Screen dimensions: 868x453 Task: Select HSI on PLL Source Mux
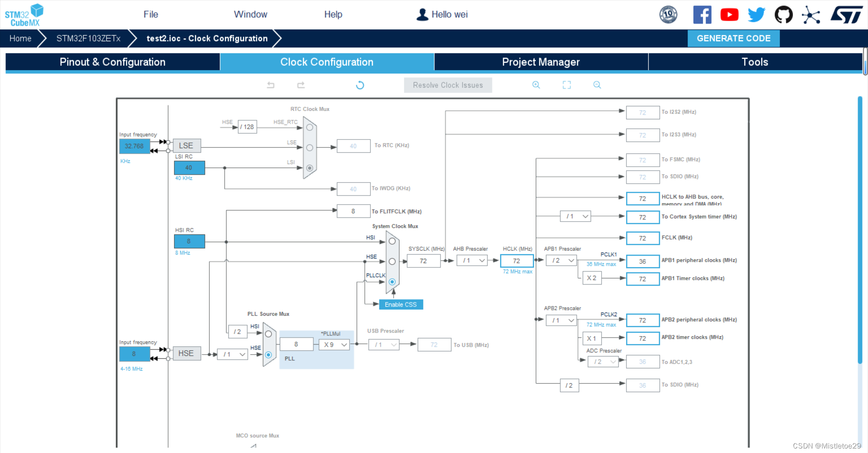click(x=268, y=334)
